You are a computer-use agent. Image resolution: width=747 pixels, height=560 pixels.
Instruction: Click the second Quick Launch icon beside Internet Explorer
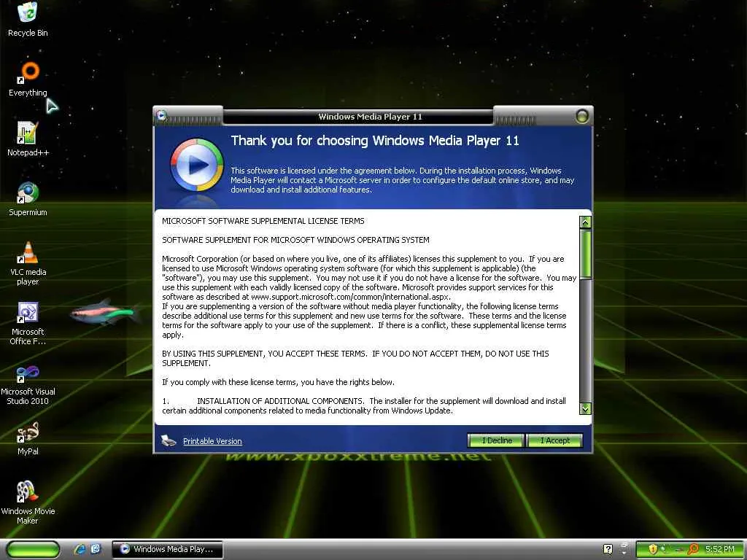96,549
